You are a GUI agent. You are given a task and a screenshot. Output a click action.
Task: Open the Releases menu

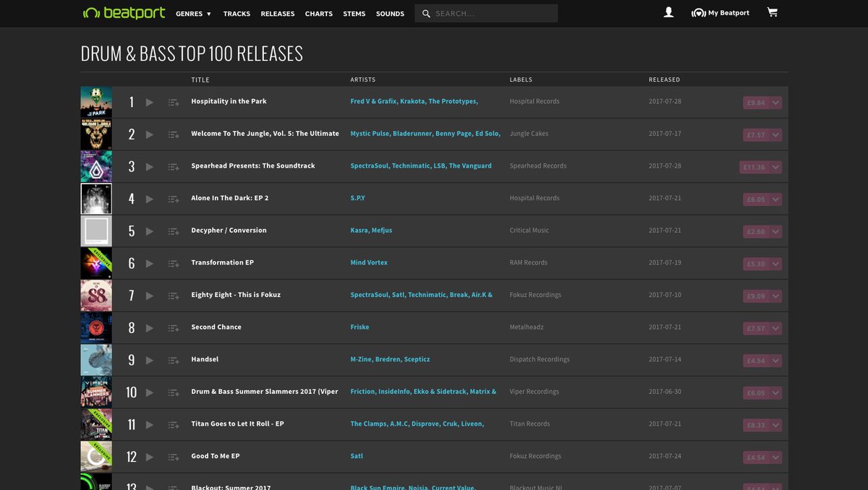point(278,14)
